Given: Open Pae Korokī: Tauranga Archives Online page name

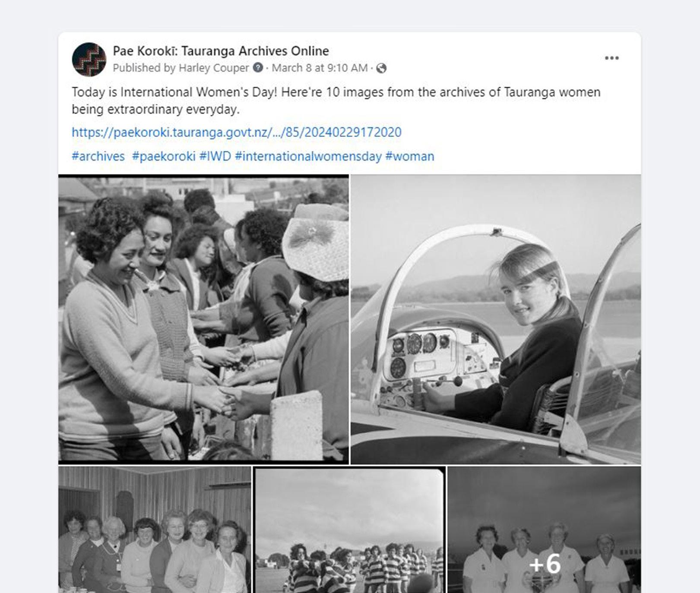Looking at the screenshot, I should click(x=221, y=51).
